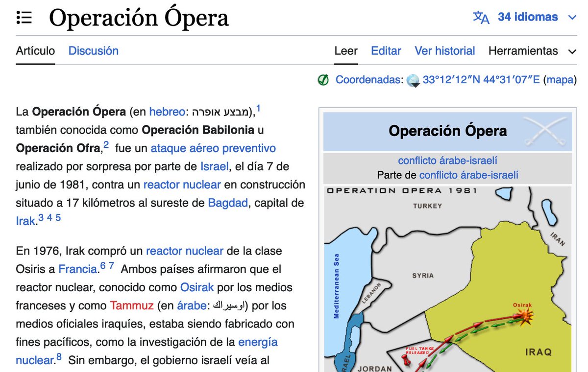Expand the 34 idiomas language dropdown
This screenshot has height=372, width=588.
(x=537, y=17)
